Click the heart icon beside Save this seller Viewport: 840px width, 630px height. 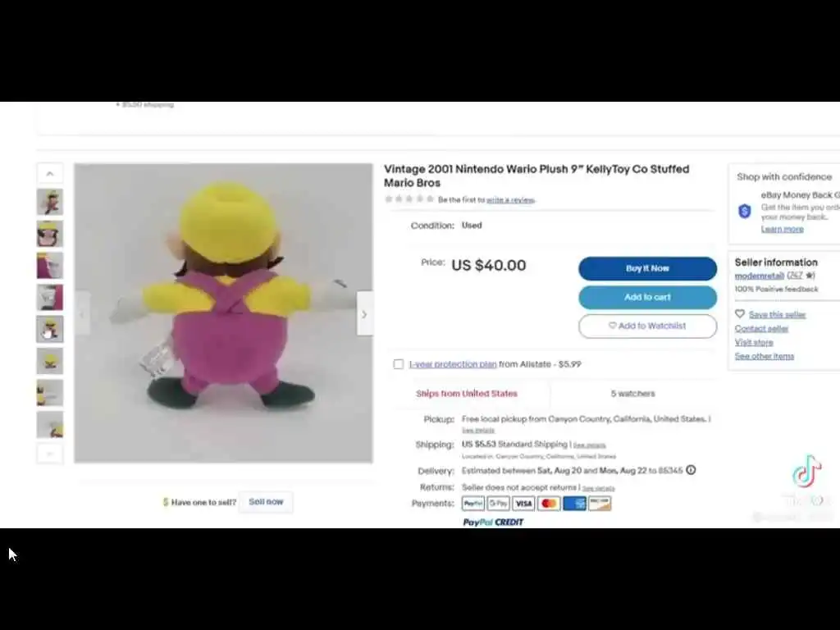pyautogui.click(x=740, y=314)
